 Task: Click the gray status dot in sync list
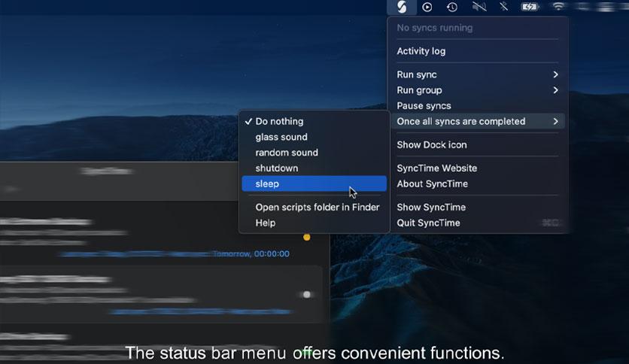tap(307, 295)
